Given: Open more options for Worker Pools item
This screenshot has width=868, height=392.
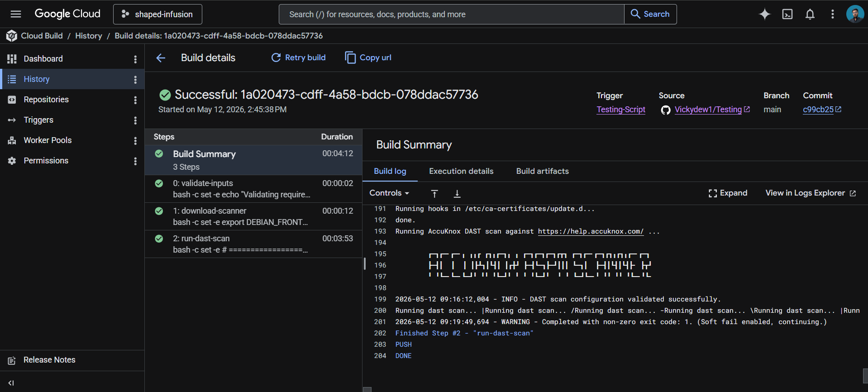Looking at the screenshot, I should [135, 141].
